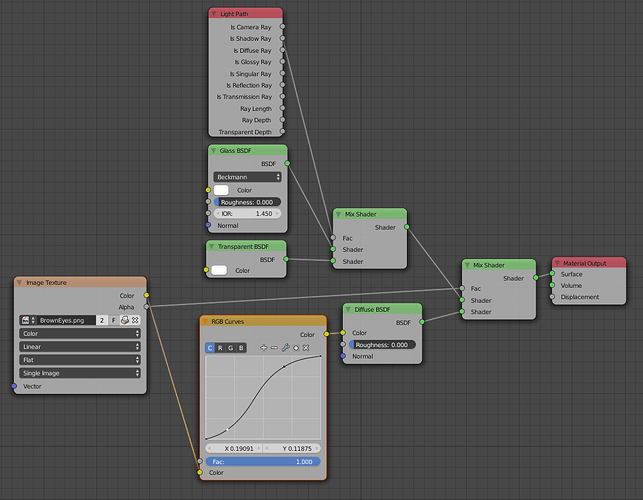The width and height of the screenshot is (643, 500).
Task: Click the curve point X 0.19091 field
Action: click(x=234, y=448)
